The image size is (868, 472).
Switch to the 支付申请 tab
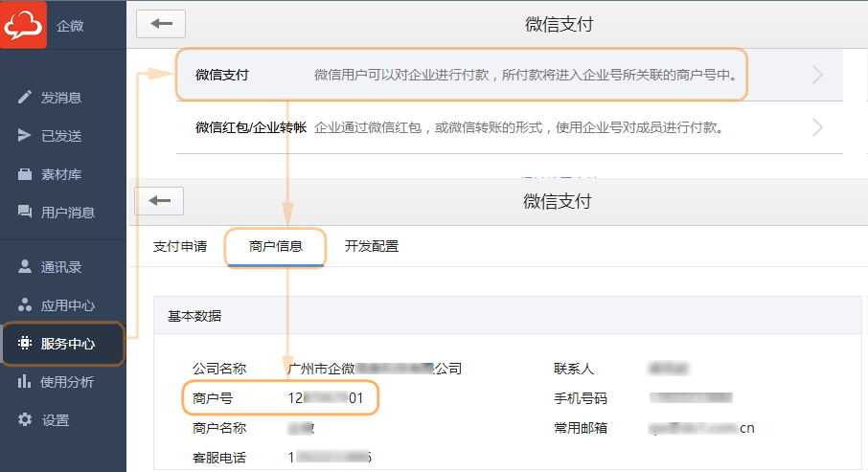pos(180,246)
